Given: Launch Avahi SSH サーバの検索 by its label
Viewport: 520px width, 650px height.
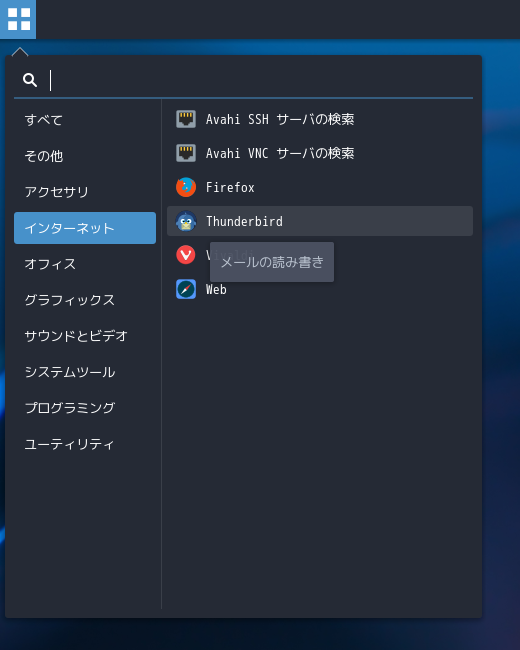Looking at the screenshot, I should [280, 119].
